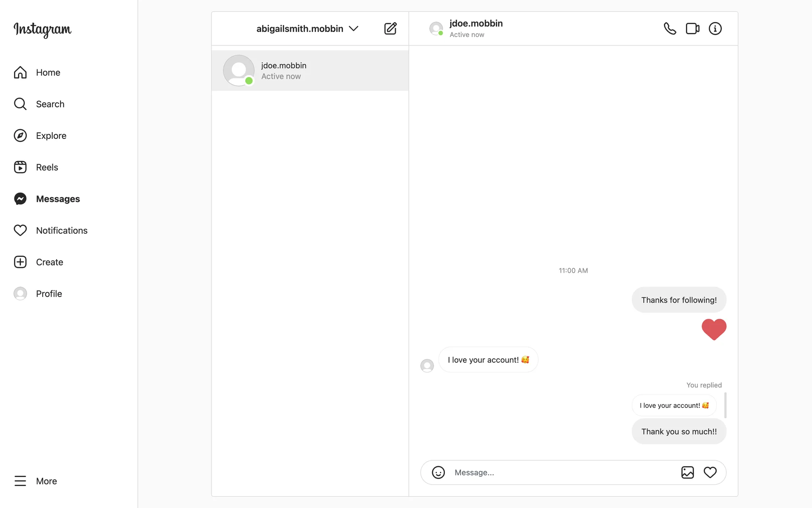Click the quoted reply 'I love your account!'
The width and height of the screenshot is (812, 508).
pos(674,406)
